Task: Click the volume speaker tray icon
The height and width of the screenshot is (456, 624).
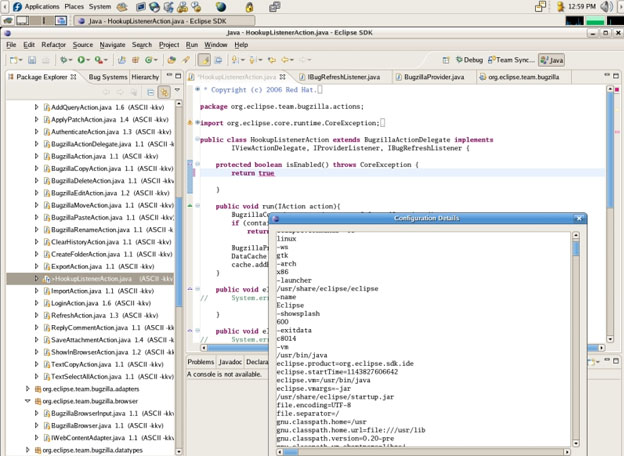Action: tap(606, 7)
